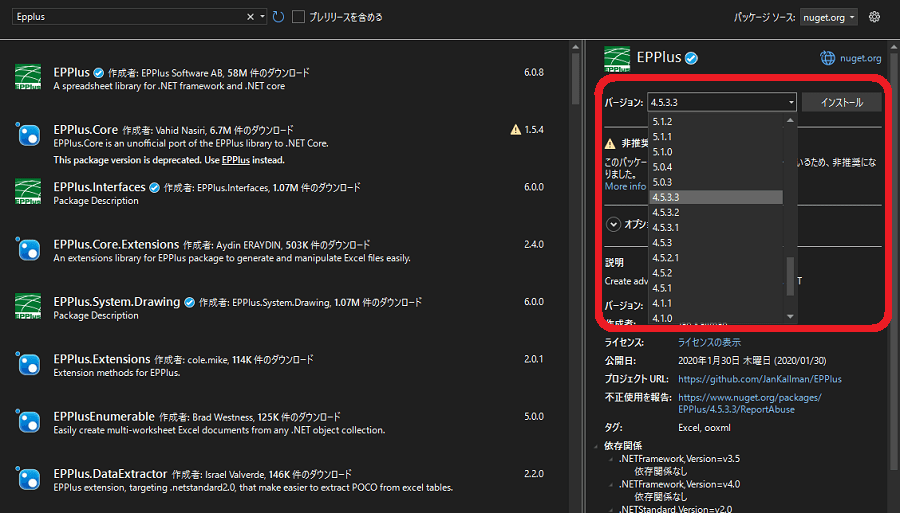Collapse .NETFramework v3.5 dependency node

(x=611, y=459)
